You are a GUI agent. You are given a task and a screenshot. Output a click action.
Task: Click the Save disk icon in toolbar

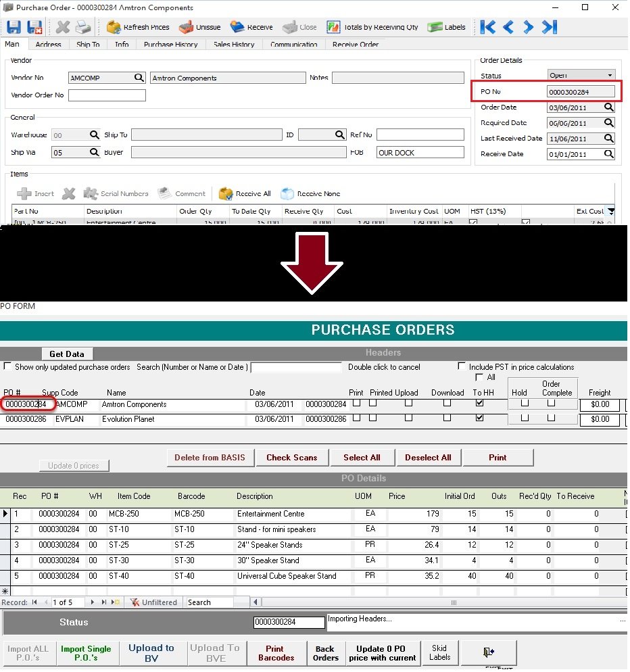14,28
